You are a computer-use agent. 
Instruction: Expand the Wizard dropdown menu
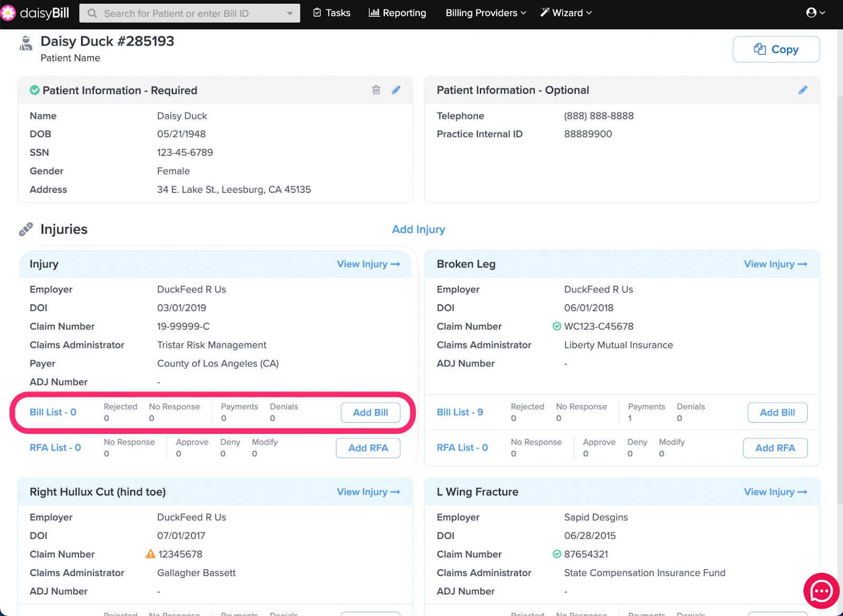click(566, 13)
